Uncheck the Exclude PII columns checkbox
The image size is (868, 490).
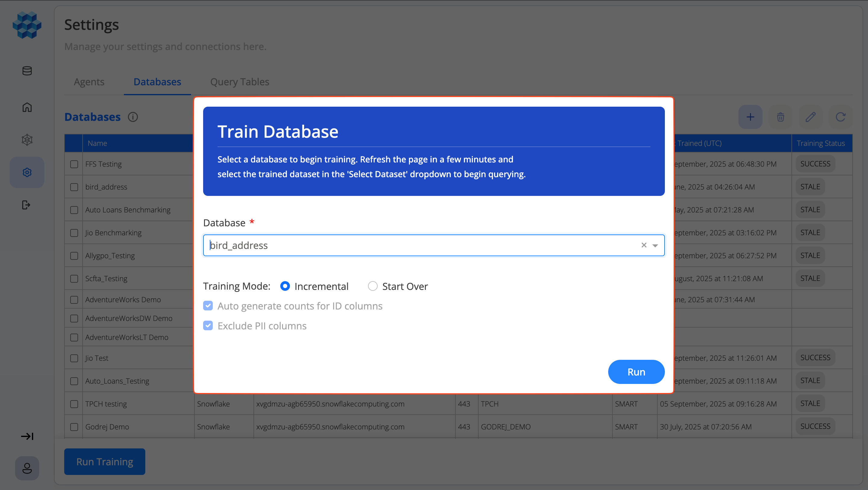coord(208,325)
